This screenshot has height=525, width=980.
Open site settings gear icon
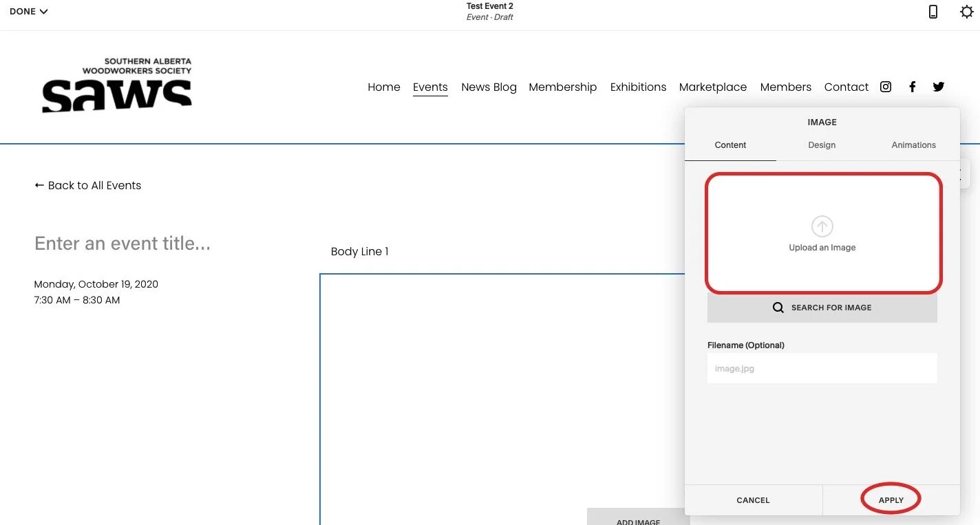tap(967, 12)
